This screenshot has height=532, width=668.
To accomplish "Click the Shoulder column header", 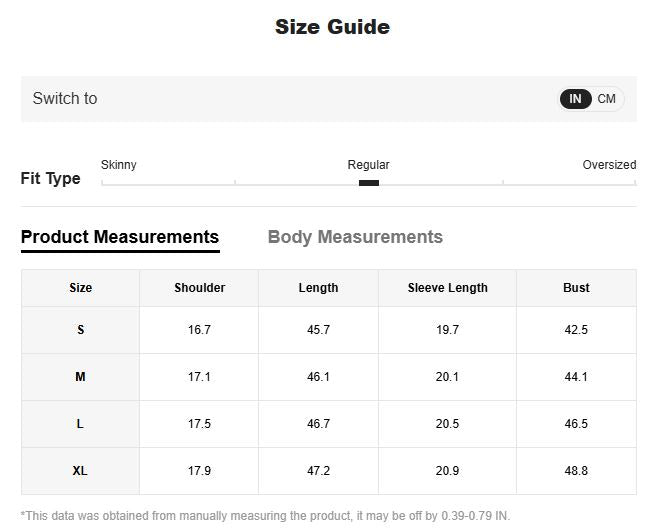I will [199, 288].
